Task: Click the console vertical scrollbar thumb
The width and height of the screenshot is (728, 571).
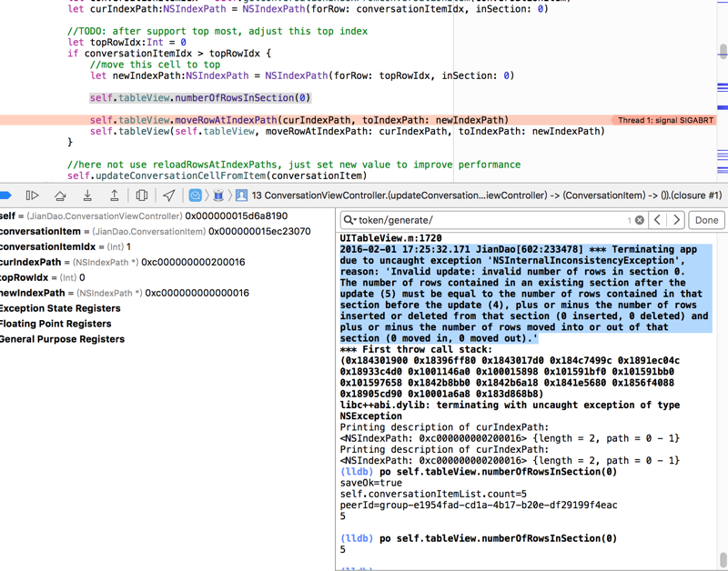Action: [x=723, y=558]
